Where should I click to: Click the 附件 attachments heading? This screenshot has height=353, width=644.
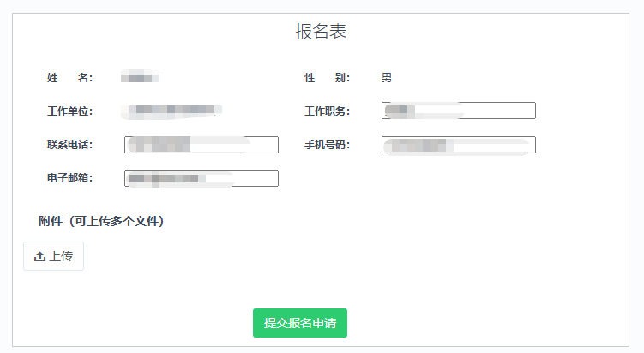(51, 221)
